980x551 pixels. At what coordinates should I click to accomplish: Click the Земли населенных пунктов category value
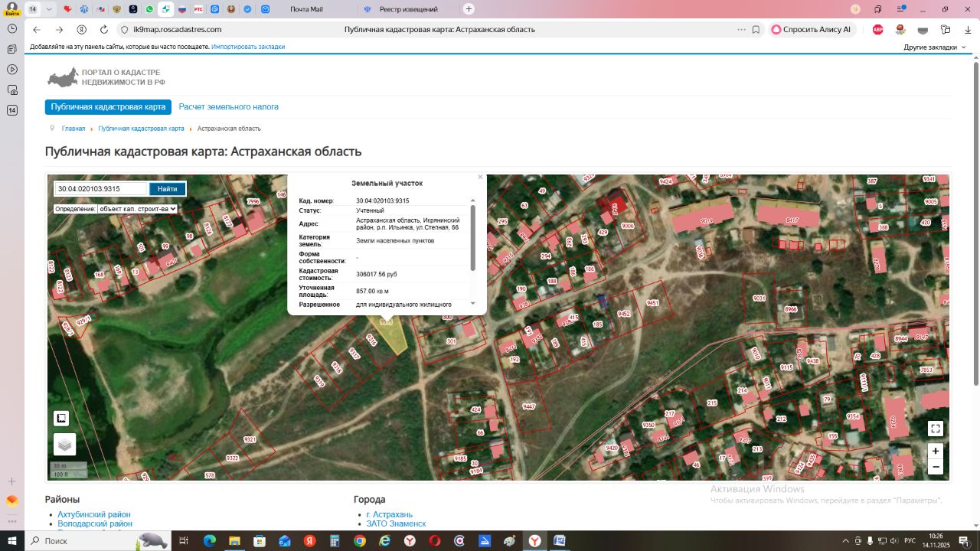point(395,240)
